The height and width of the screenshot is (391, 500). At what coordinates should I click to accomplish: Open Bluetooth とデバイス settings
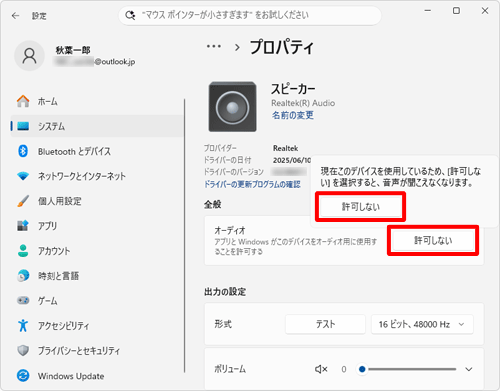tap(97, 151)
